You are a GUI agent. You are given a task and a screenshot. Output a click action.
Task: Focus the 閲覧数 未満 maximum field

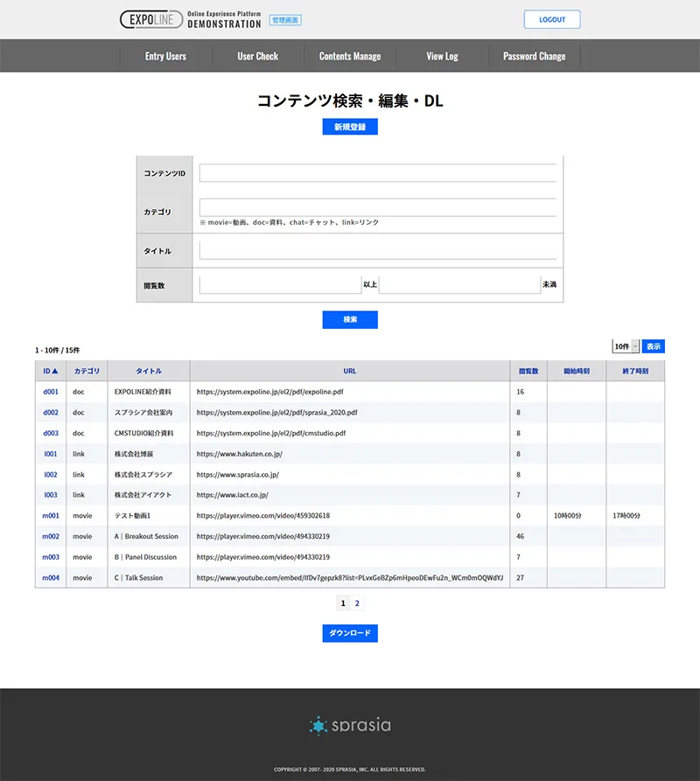459,284
